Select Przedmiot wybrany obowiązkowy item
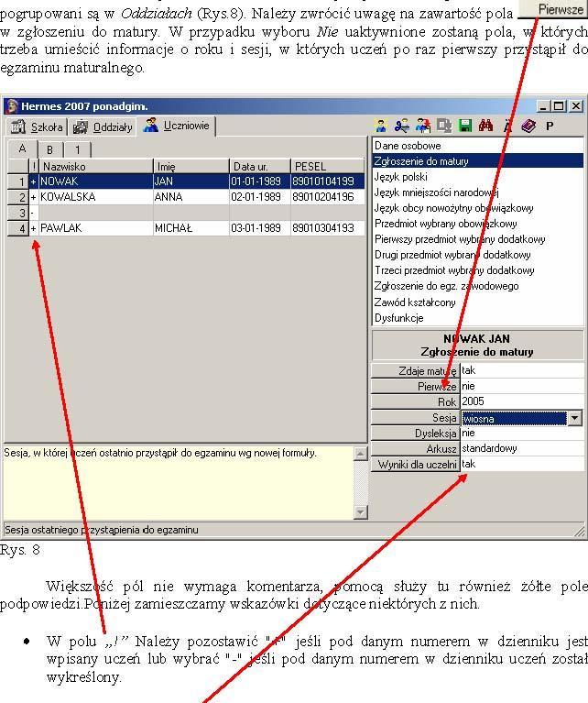The image size is (588, 703). [x=478, y=224]
